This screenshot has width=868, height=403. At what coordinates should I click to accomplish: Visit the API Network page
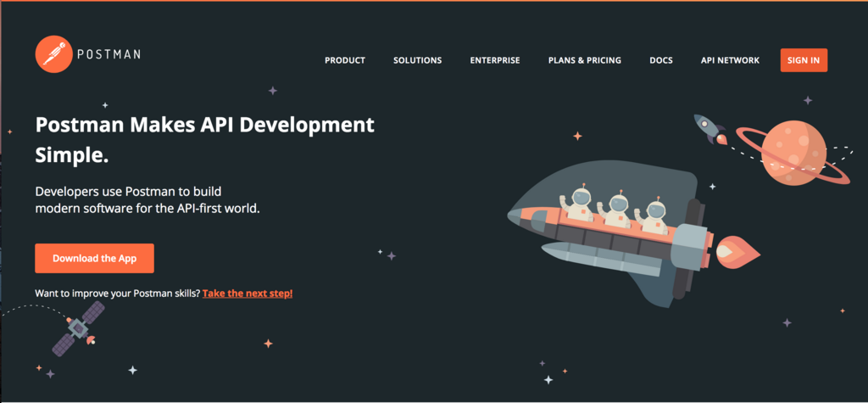[730, 60]
